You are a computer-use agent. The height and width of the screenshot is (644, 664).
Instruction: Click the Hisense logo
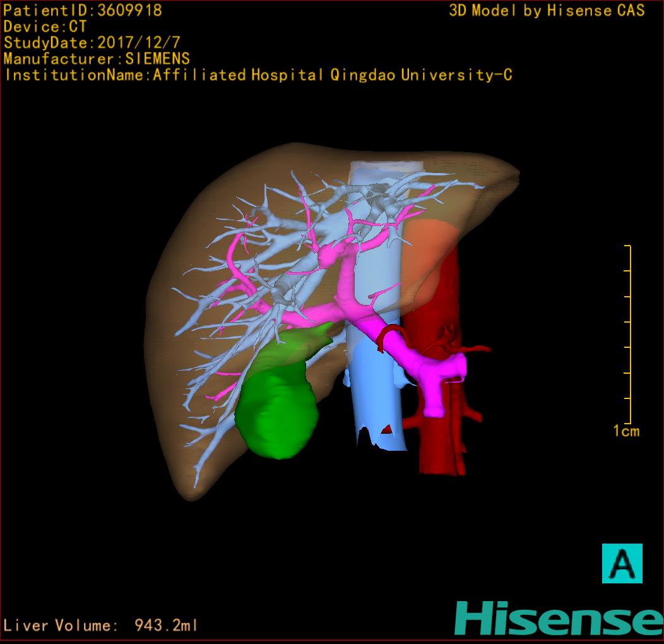(559, 618)
